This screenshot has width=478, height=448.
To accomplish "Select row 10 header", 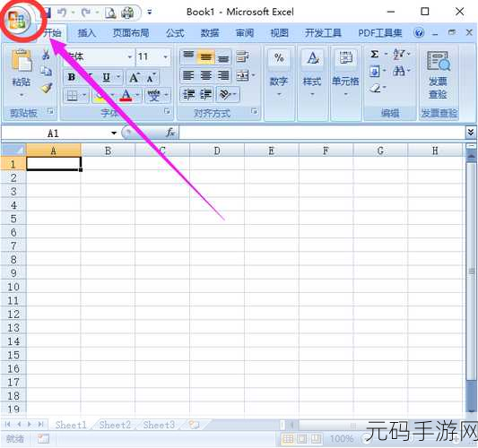I will pos(13,287).
